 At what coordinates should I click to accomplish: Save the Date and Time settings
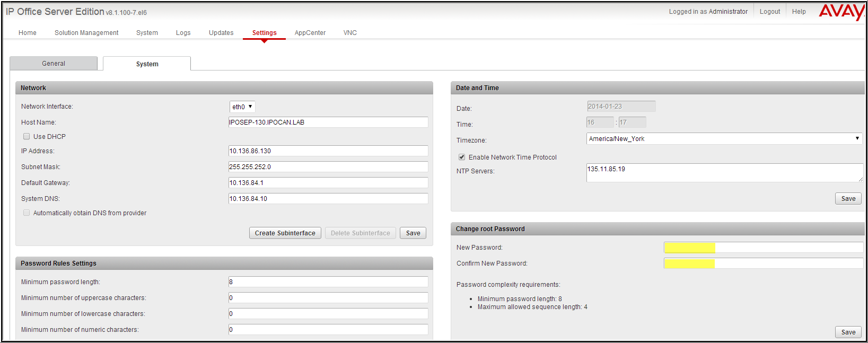(x=848, y=198)
